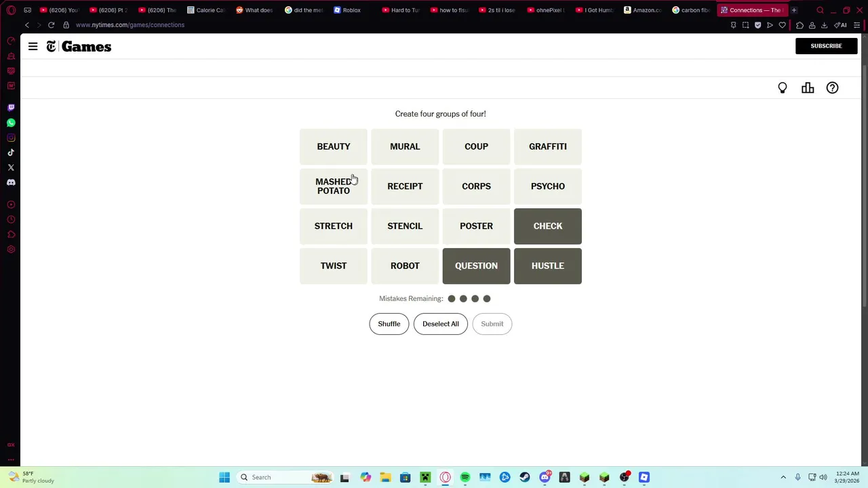Switch to the 'What does' Reddit tab
Viewport: 868px width, 488px height.
(x=255, y=10)
